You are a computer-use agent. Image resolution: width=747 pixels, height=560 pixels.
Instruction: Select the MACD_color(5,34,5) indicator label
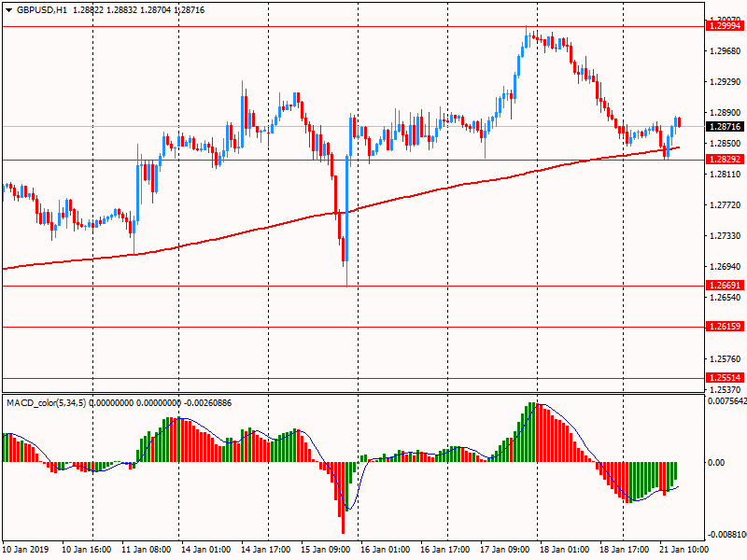[x=46, y=403]
